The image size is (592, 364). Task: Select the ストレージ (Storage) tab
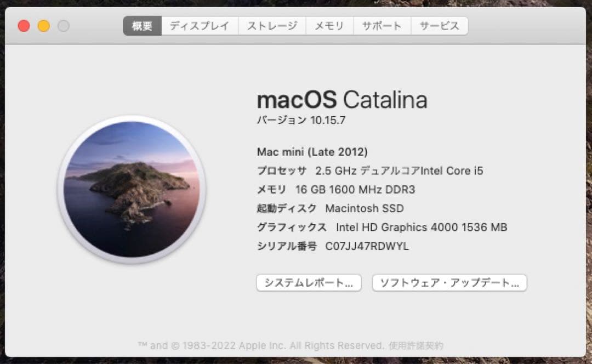coord(272,25)
